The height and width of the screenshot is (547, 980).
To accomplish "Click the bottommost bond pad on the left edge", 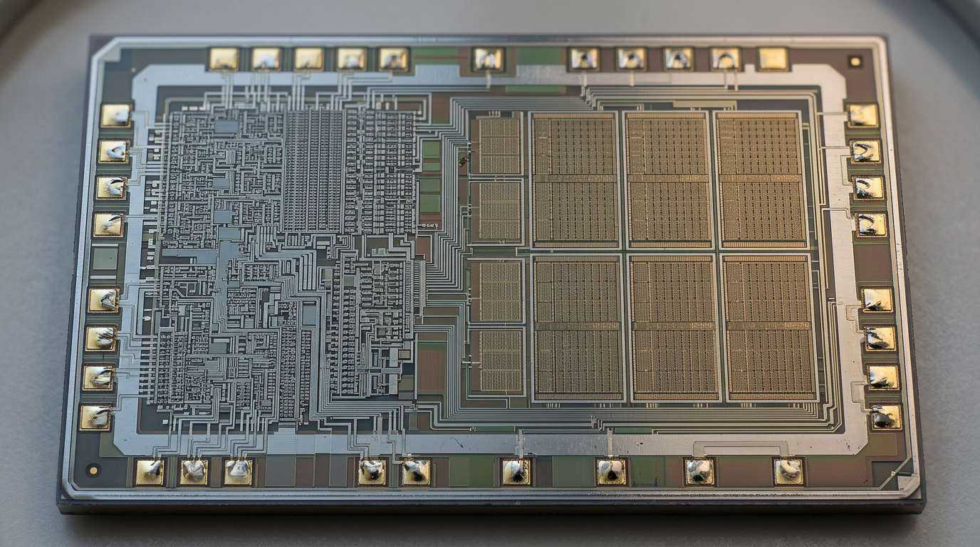I will [x=95, y=417].
